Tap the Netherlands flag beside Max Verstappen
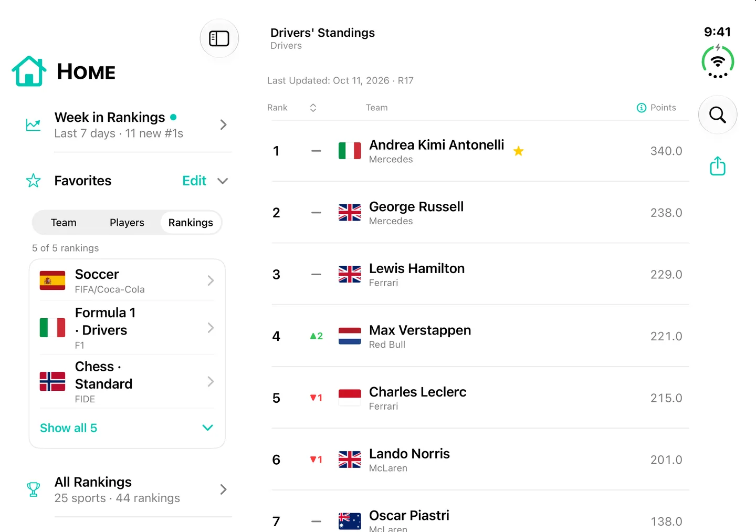 tap(350, 336)
